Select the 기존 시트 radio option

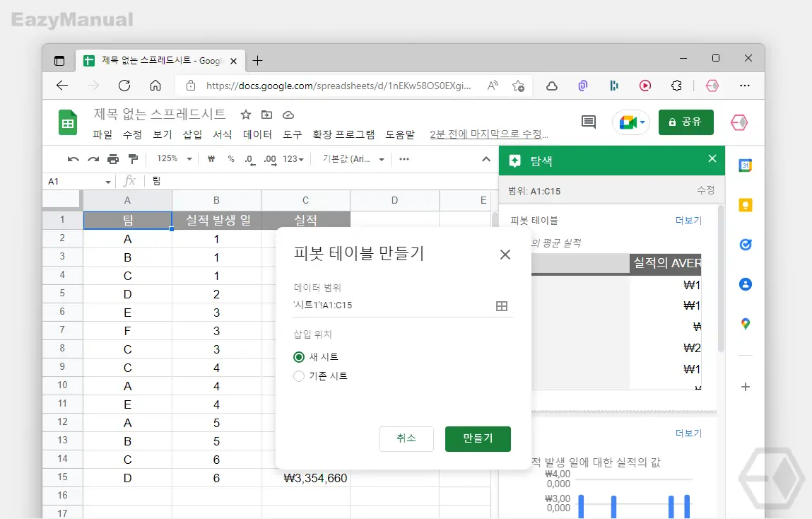click(299, 376)
